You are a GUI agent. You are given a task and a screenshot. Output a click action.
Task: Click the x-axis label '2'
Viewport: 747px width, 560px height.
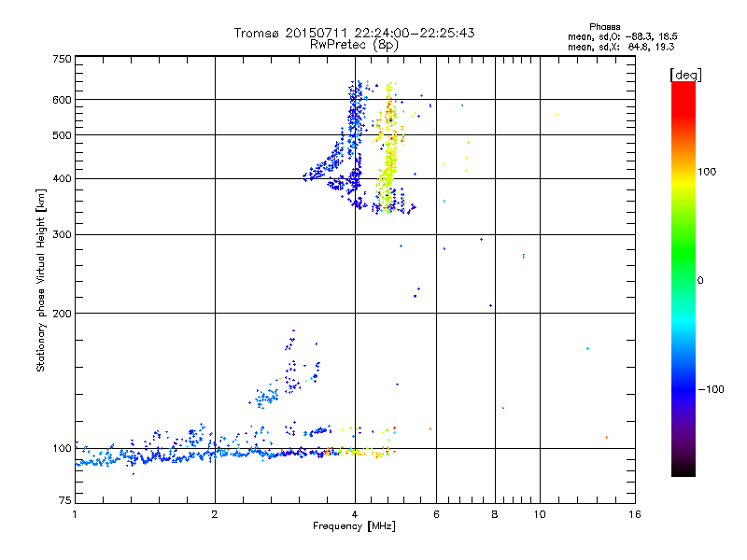(215, 514)
